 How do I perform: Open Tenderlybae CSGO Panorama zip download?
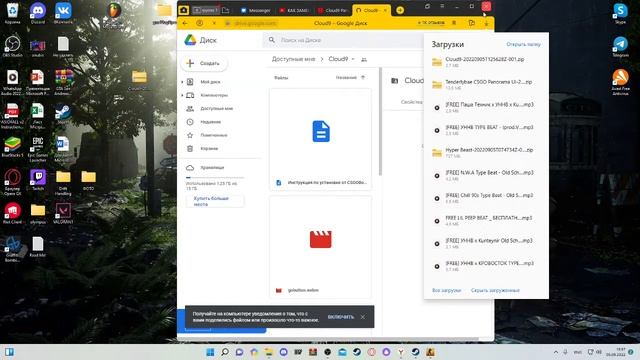click(486, 84)
